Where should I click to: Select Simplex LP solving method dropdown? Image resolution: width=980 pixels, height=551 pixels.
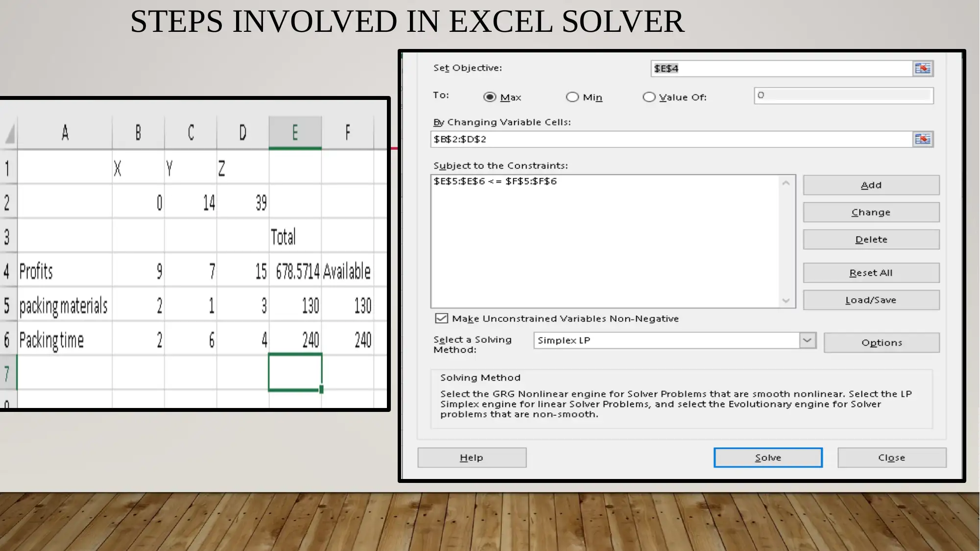674,340
